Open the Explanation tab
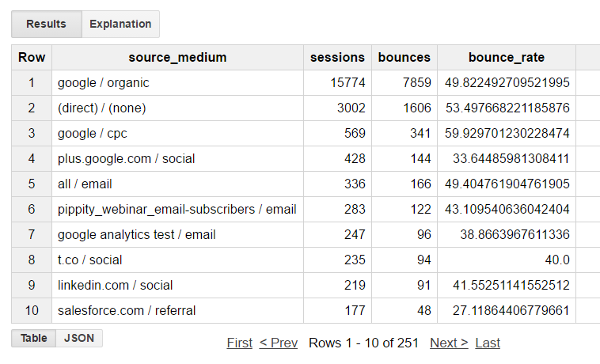600x364 pixels. tap(120, 24)
